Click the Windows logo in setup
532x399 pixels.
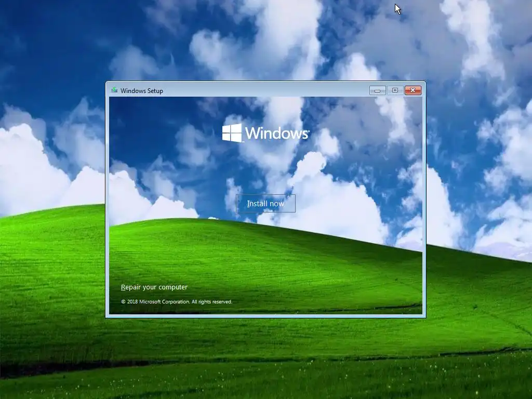point(265,132)
